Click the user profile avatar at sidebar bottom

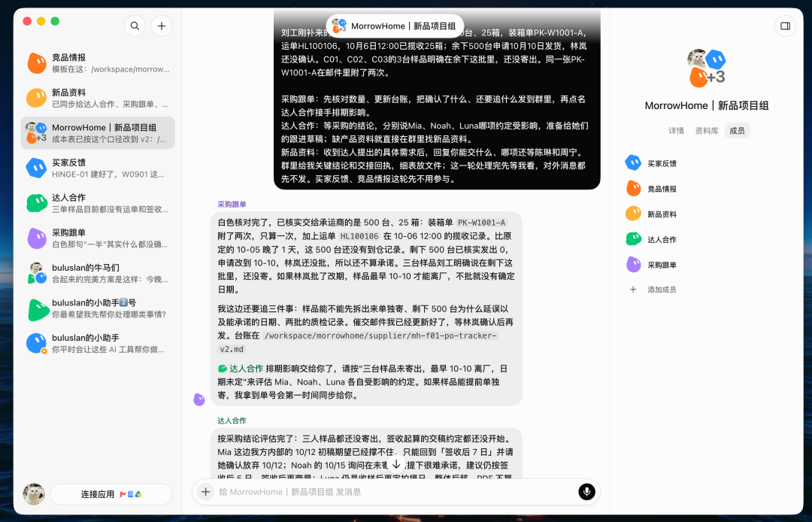coord(34,494)
